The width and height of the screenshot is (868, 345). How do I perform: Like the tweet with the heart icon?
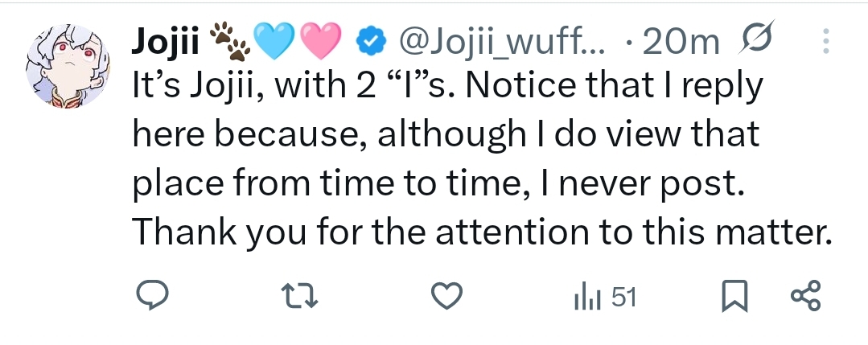tap(446, 298)
